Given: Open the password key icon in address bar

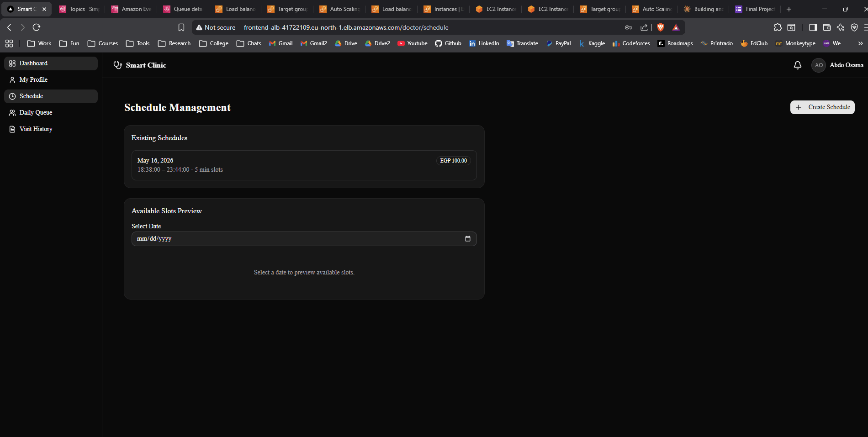Looking at the screenshot, I should tap(629, 27).
